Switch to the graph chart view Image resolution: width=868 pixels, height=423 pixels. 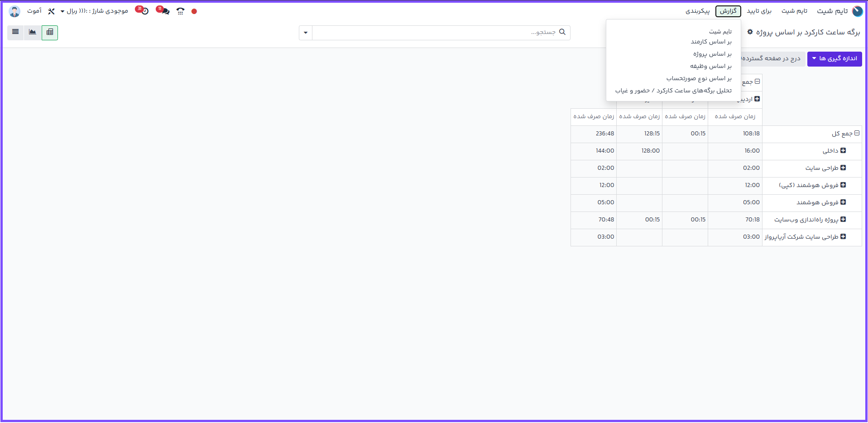33,33
